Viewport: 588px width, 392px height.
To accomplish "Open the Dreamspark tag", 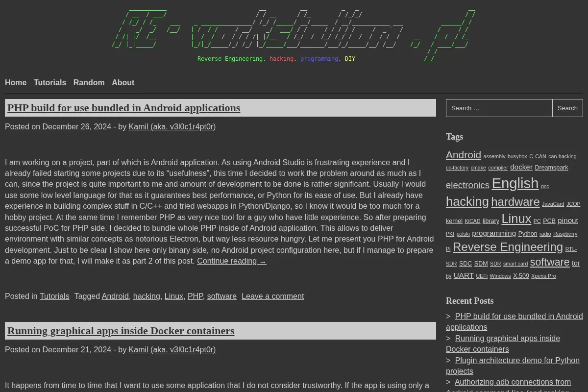I will [551, 168].
